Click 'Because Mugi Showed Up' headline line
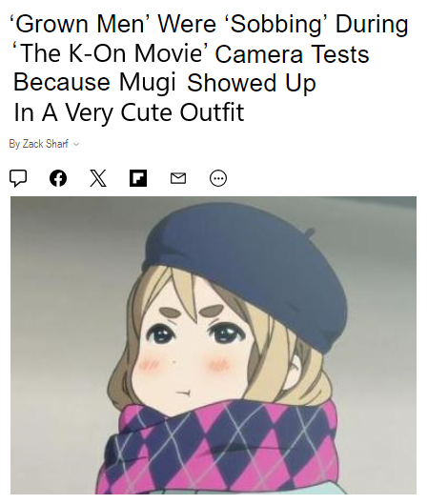Viewport: 428px width, 504px height. click(x=164, y=83)
